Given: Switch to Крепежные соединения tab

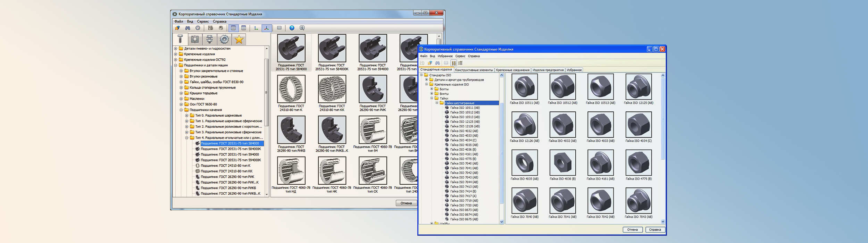Looking at the screenshot, I should point(512,70).
